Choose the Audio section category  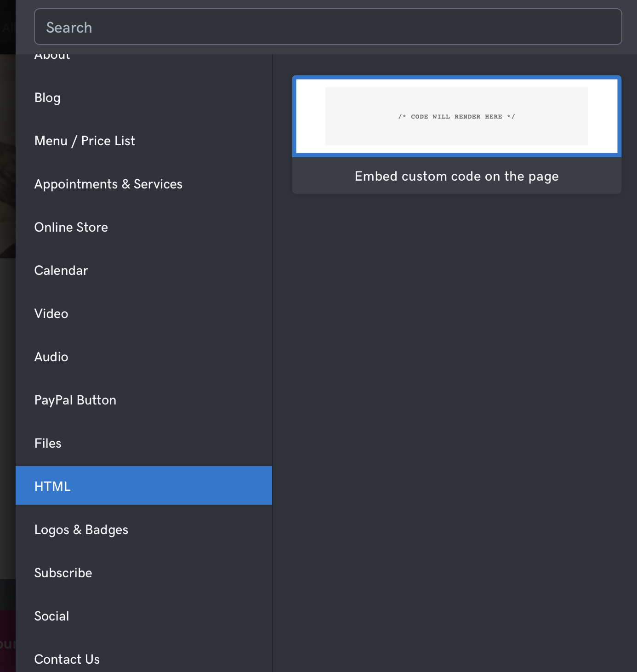point(51,357)
